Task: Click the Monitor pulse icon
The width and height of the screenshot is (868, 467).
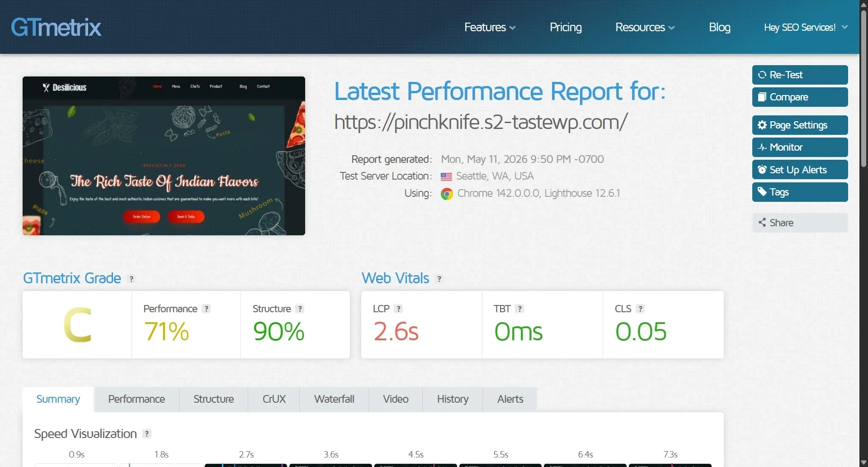Action: click(x=762, y=148)
